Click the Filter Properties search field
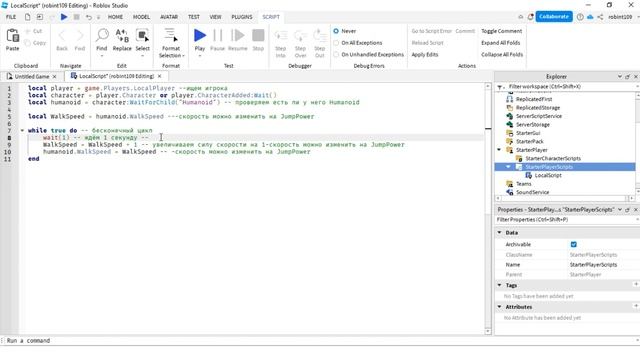 point(565,220)
